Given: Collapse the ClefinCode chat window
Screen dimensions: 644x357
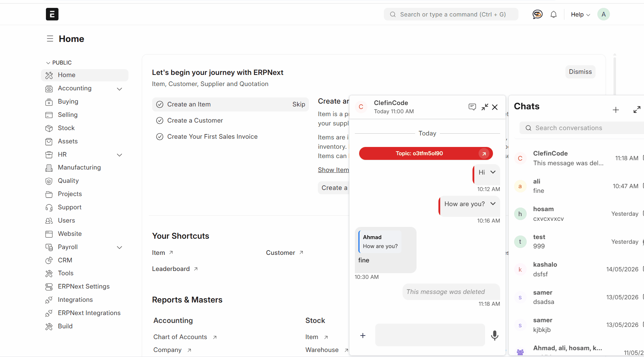Looking at the screenshot, I should point(485,107).
